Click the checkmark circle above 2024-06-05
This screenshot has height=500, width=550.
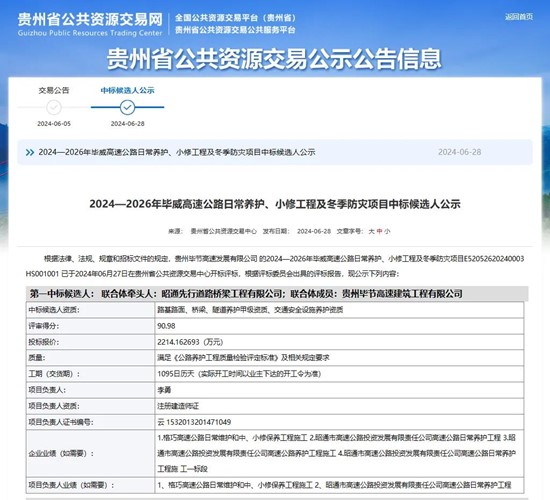click(x=54, y=107)
